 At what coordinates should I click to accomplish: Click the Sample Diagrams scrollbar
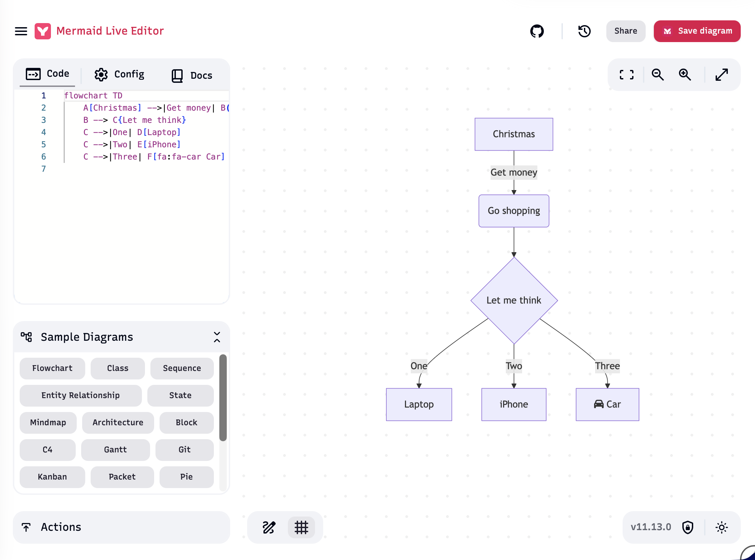223,397
